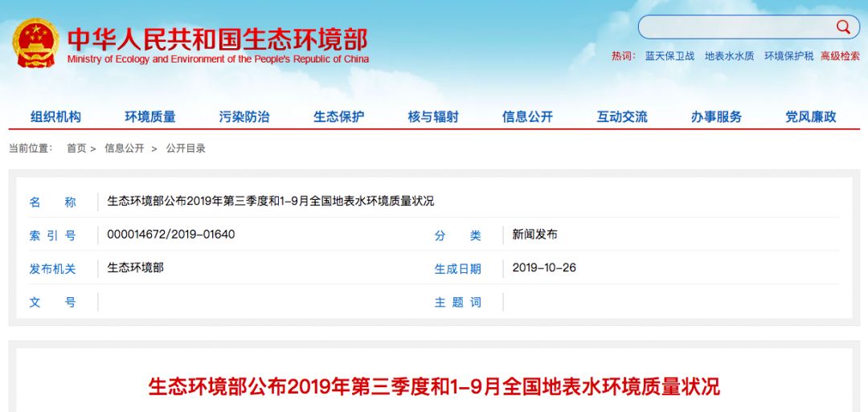Go to 信息公开 in breadcrumb
This screenshot has width=868, height=412.
[125, 149]
